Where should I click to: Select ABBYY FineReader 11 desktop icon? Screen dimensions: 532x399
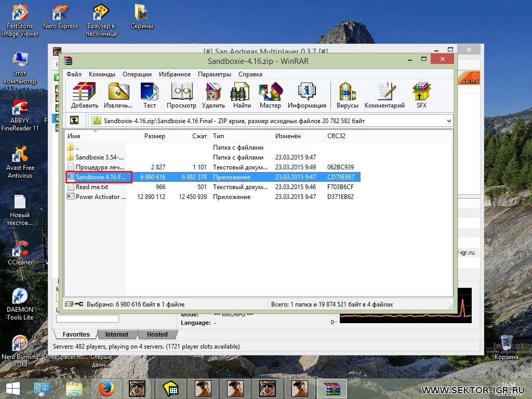point(20,115)
